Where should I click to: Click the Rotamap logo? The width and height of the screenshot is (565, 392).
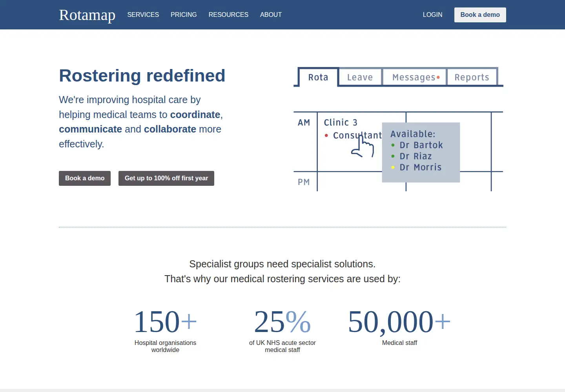[x=87, y=15]
